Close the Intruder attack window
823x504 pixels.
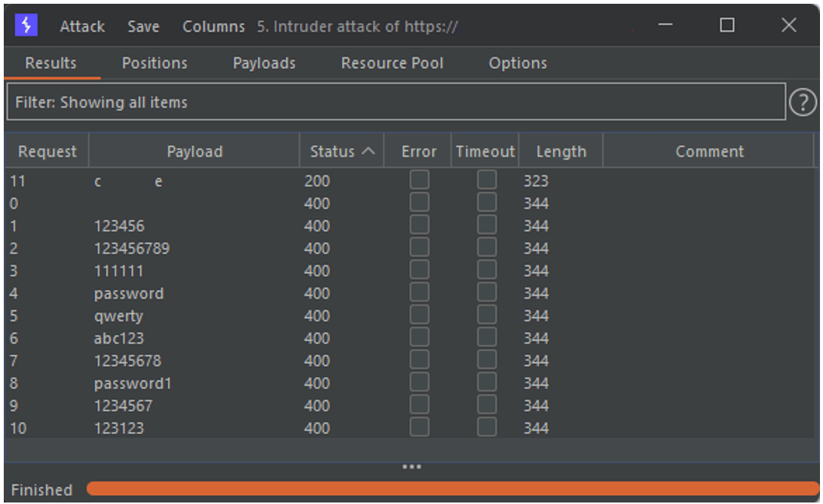tap(788, 26)
